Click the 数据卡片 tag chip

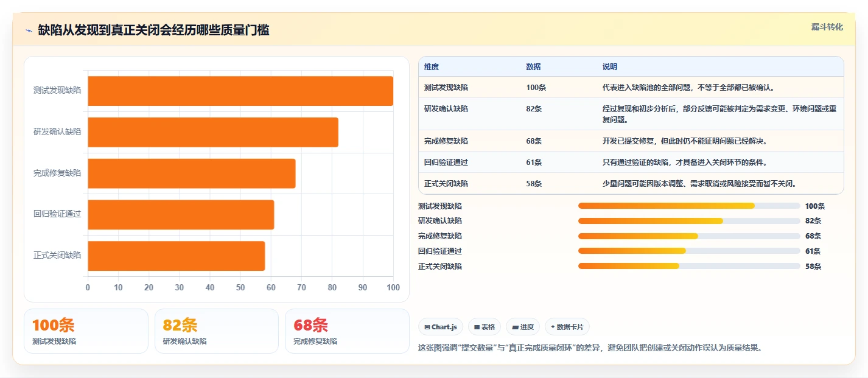click(567, 327)
